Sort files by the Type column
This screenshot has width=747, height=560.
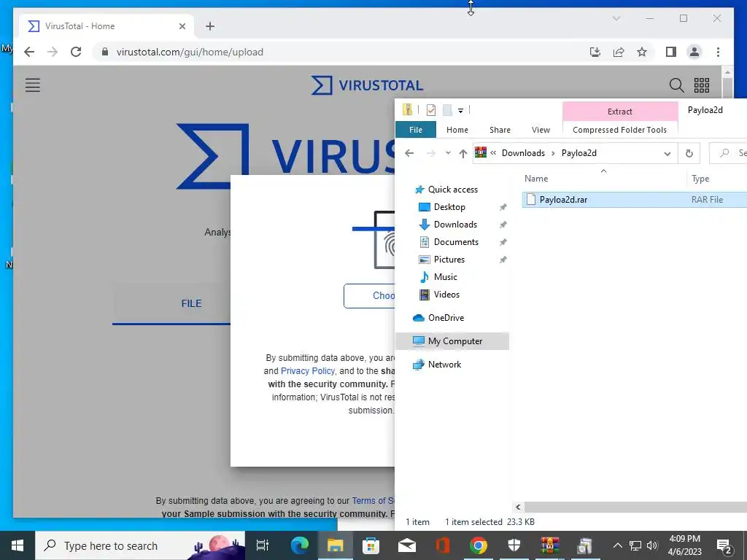click(x=700, y=179)
